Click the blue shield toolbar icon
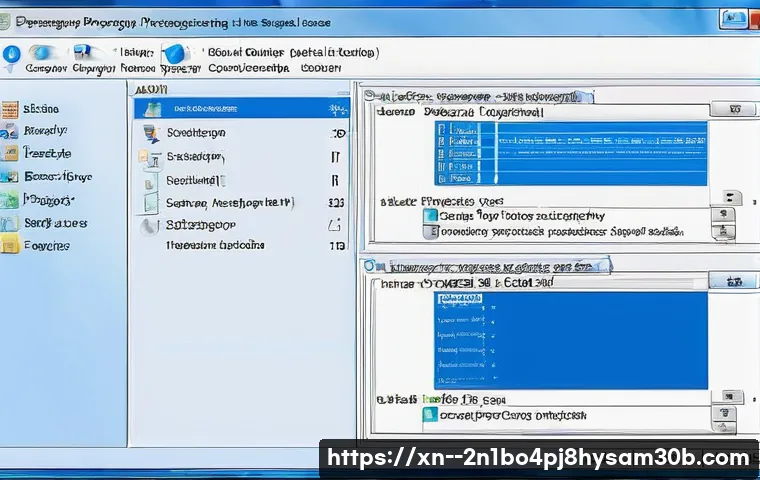 [x=174, y=53]
